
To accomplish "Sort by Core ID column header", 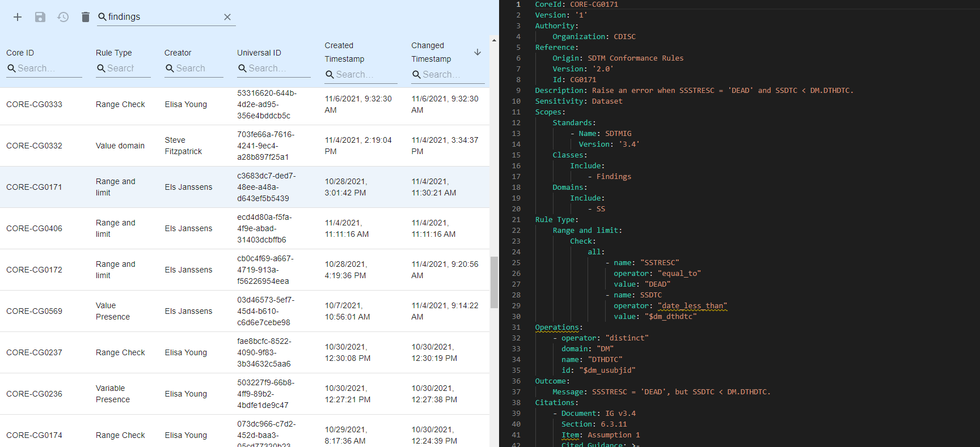I will tap(20, 53).
